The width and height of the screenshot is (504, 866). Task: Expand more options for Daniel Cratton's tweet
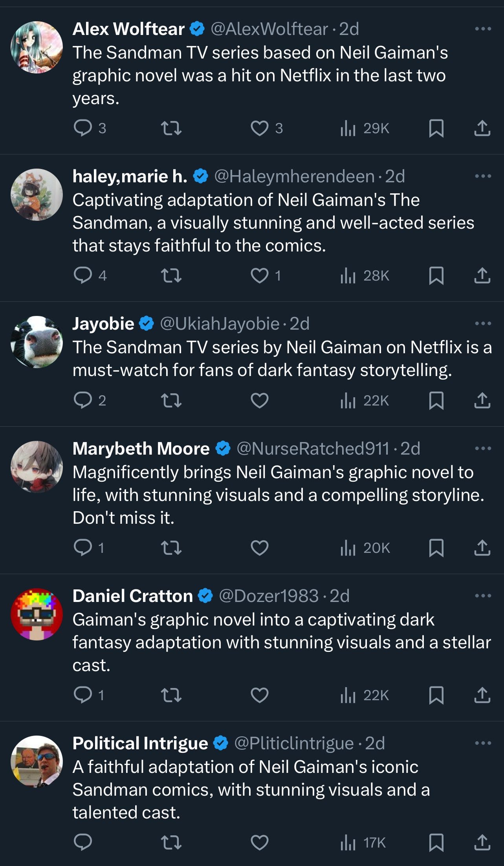pos(483,596)
